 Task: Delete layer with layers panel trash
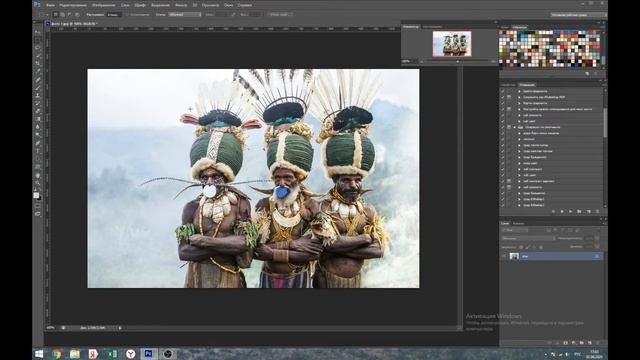pyautogui.click(x=598, y=343)
